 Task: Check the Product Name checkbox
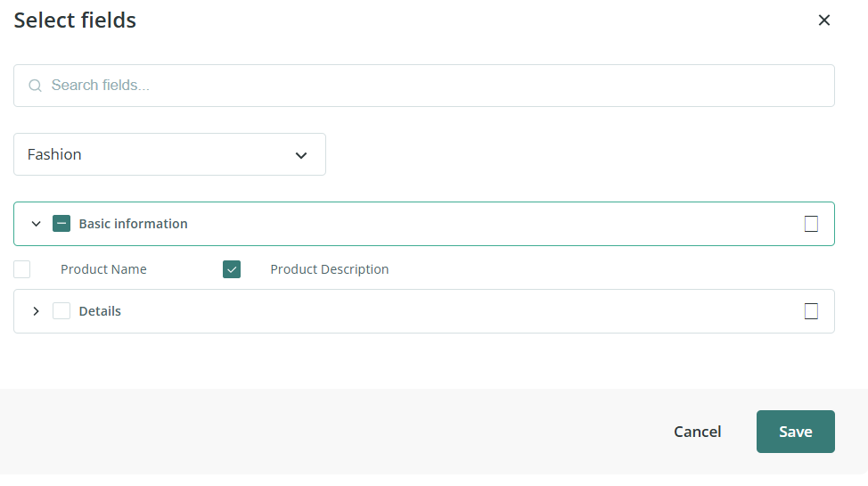(22, 269)
